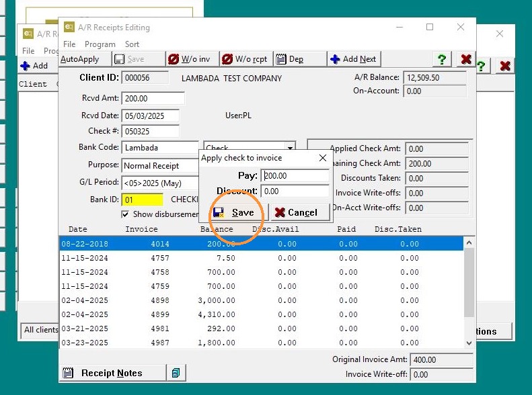Viewport: 532px width, 395px height.
Task: Select invoice 4899 row
Action: 261,314
